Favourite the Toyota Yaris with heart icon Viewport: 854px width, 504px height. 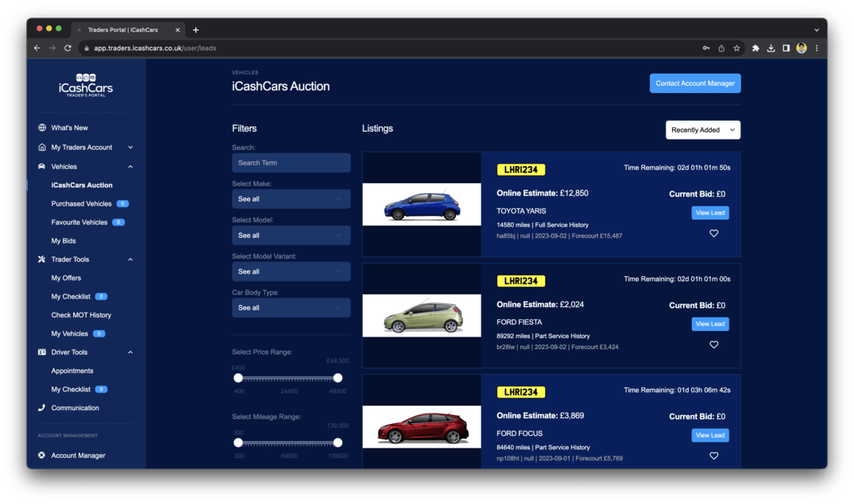pos(713,233)
